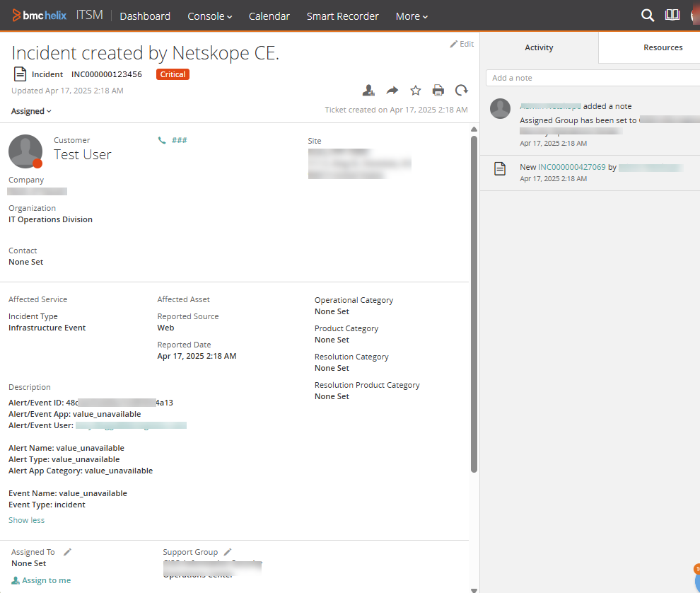The image size is (700, 593).
Task: Click the vertical scrollbar thumb in details pane
Action: click(474, 304)
